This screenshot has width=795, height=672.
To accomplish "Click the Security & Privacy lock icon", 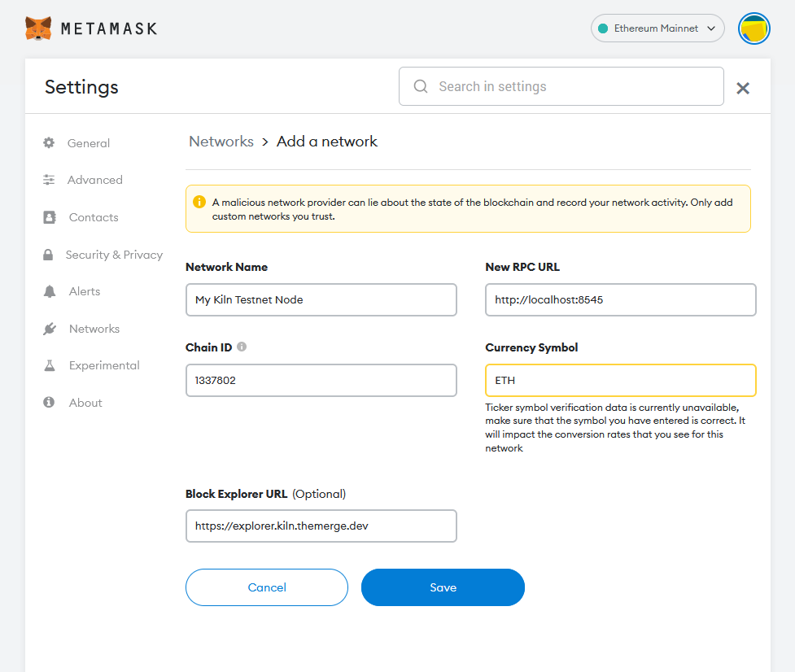I will pos(49,255).
